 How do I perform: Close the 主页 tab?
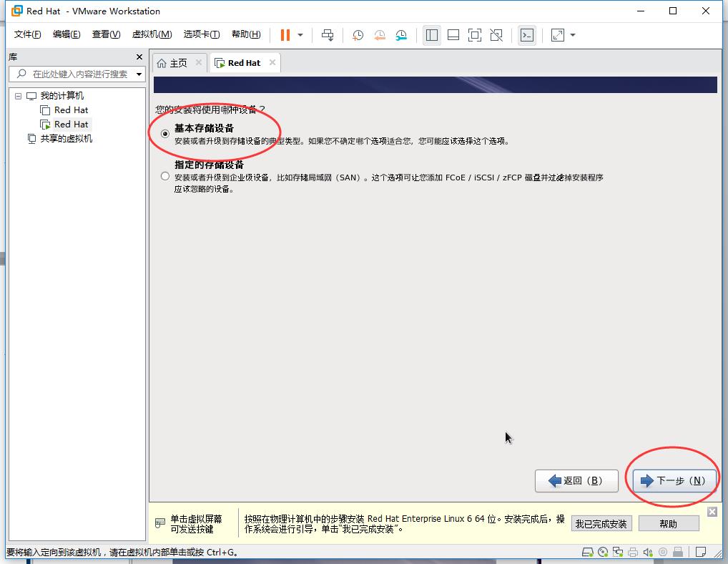pyautogui.click(x=199, y=62)
